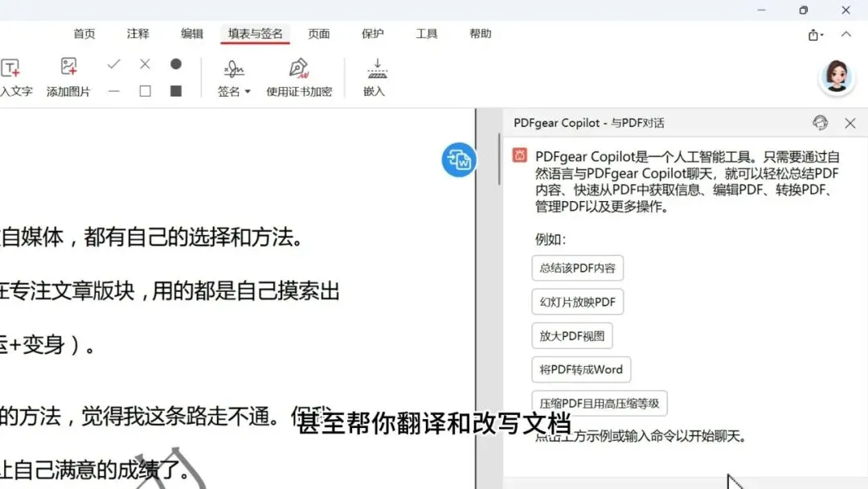The width and height of the screenshot is (868, 489).
Task: Select the empty square box tool
Action: 145,91
